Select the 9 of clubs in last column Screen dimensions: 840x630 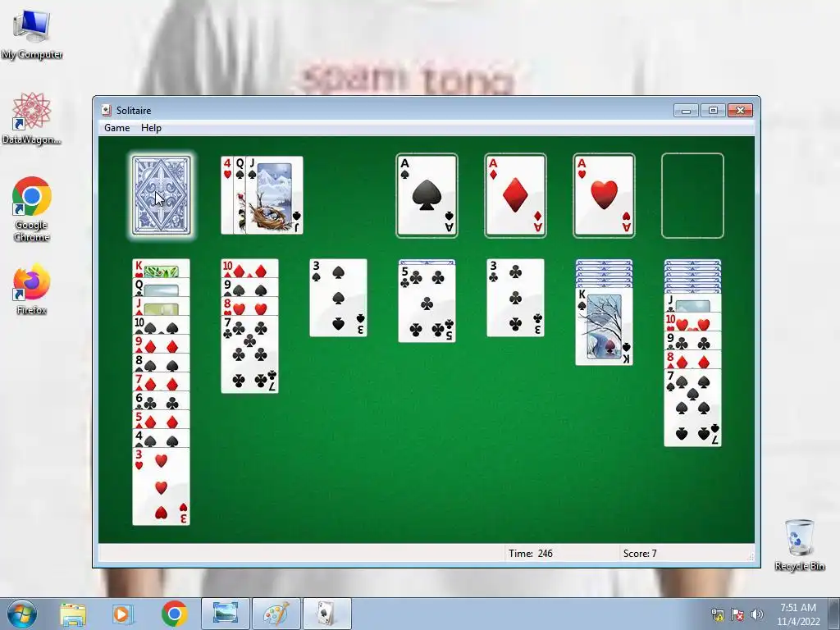(692, 340)
